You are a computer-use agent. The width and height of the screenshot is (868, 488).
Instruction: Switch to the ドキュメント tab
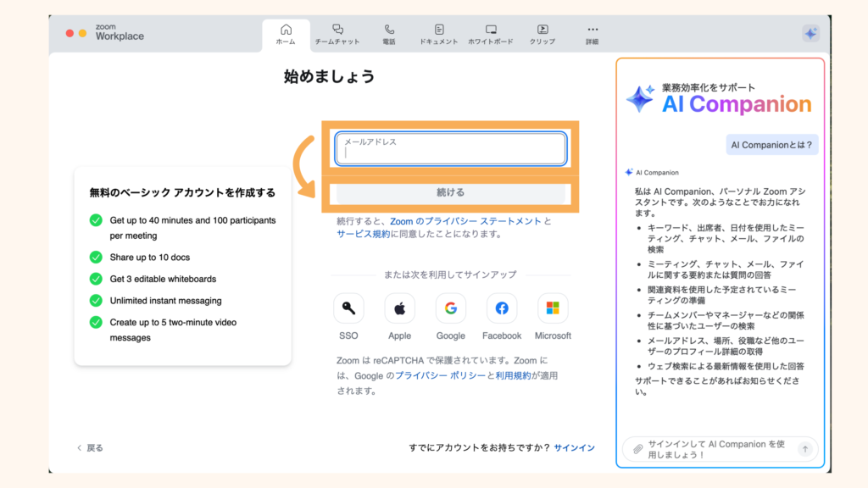(x=438, y=32)
